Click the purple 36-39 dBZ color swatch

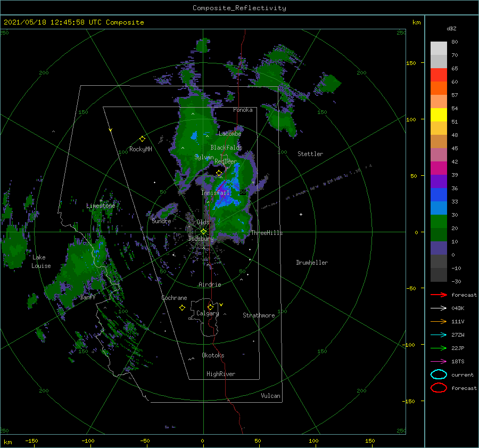(439, 182)
